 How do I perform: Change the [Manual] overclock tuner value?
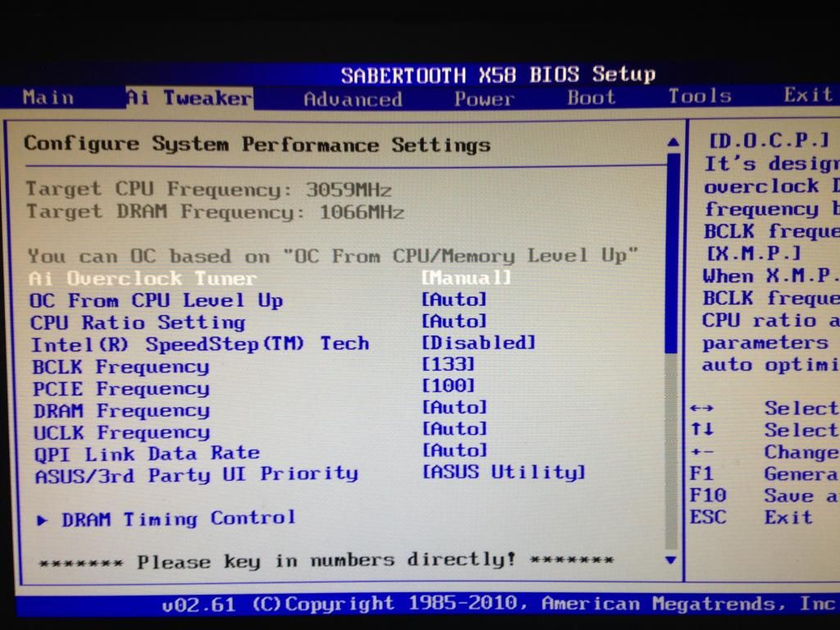[466, 277]
